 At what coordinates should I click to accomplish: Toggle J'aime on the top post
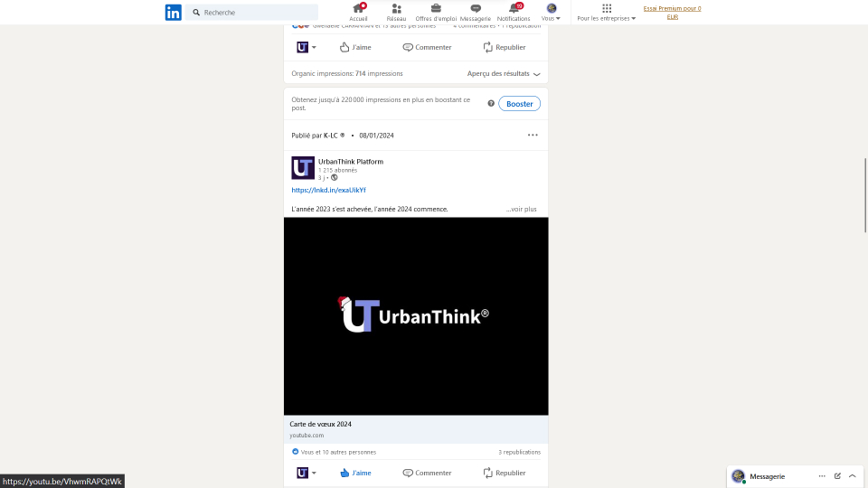(x=355, y=47)
